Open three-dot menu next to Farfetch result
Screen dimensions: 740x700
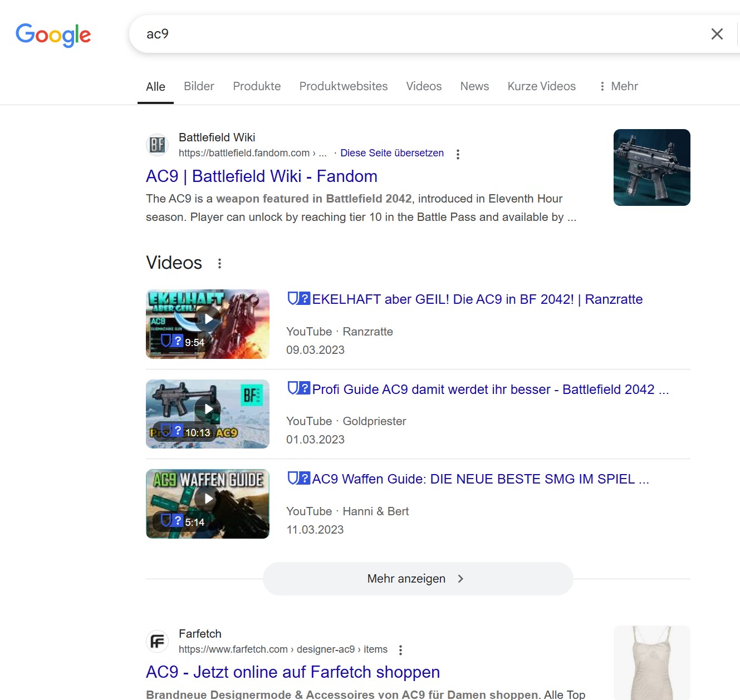pos(400,650)
